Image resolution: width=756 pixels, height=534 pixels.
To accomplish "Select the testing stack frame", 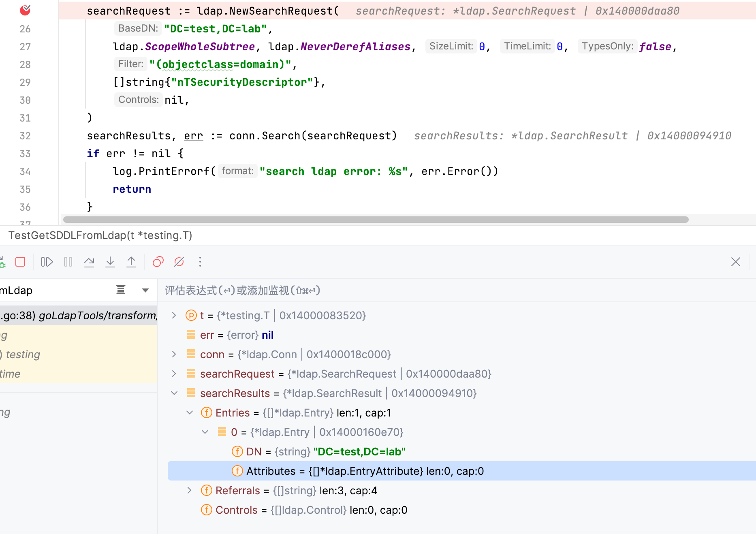I will pos(79,354).
